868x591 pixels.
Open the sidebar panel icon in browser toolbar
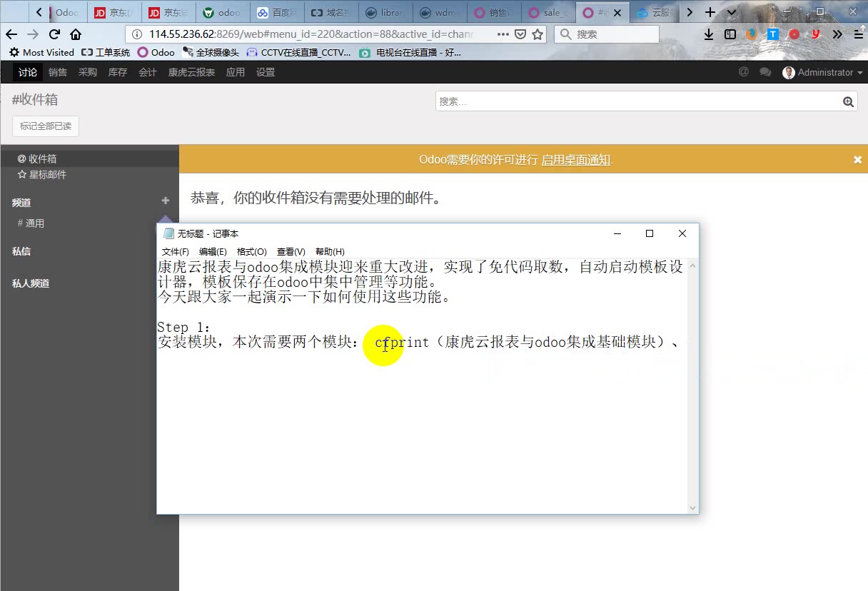click(729, 34)
